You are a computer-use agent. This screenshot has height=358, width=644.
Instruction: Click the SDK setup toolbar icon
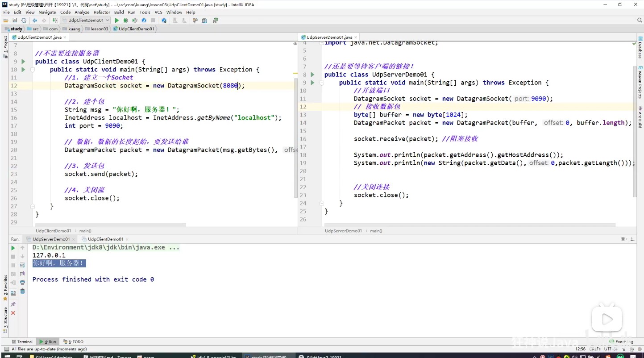[x=204, y=21]
